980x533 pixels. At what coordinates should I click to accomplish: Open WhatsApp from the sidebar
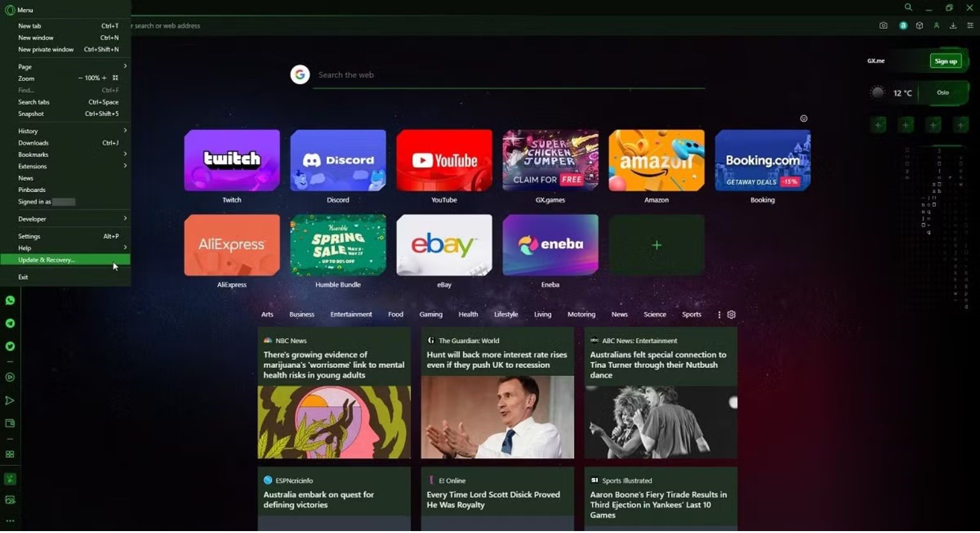tap(10, 300)
